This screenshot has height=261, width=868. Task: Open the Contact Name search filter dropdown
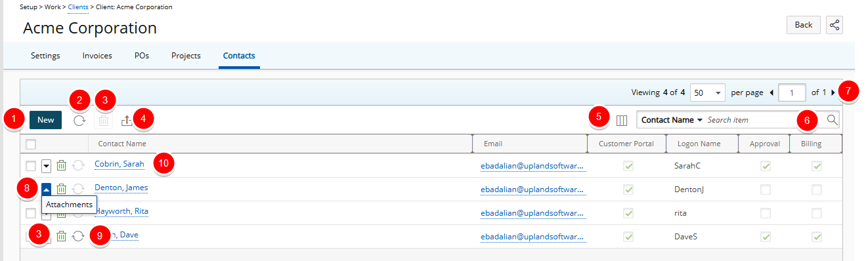(672, 120)
